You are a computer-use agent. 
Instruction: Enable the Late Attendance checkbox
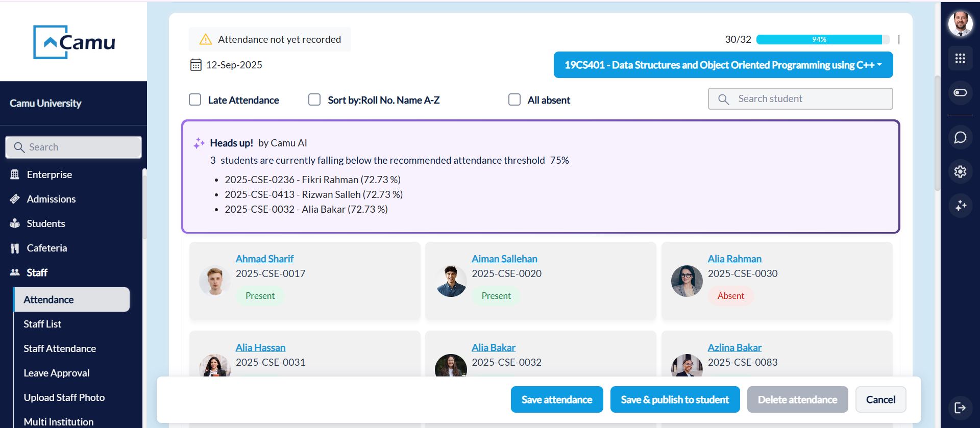point(195,99)
